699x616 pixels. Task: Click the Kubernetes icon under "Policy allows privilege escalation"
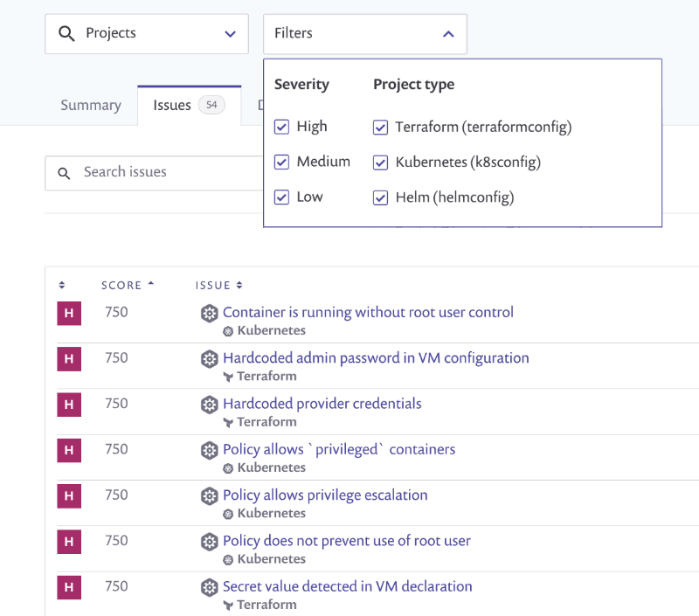[230, 514]
